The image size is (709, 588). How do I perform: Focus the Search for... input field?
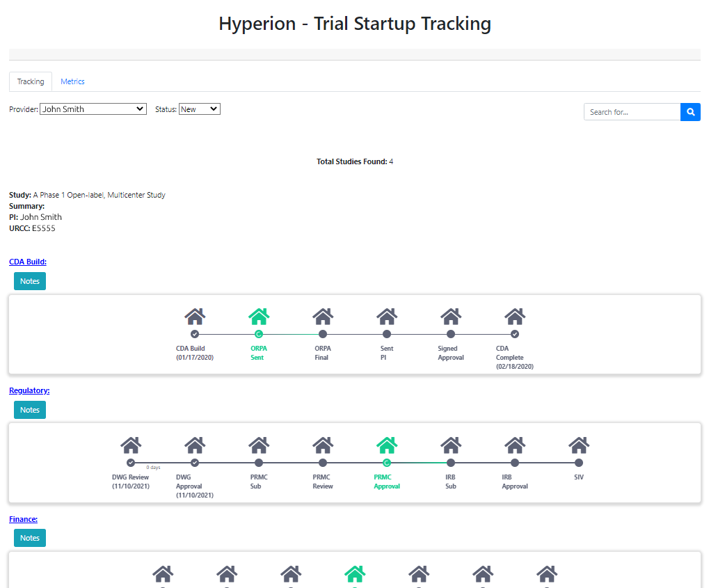632,112
